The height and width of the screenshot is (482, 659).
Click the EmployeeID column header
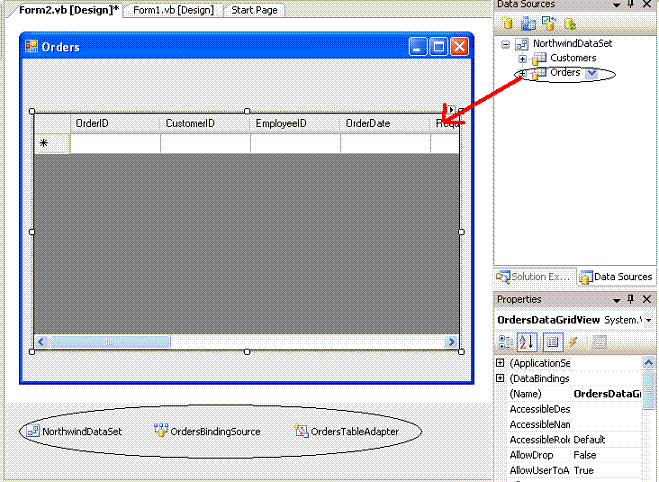[x=295, y=124]
